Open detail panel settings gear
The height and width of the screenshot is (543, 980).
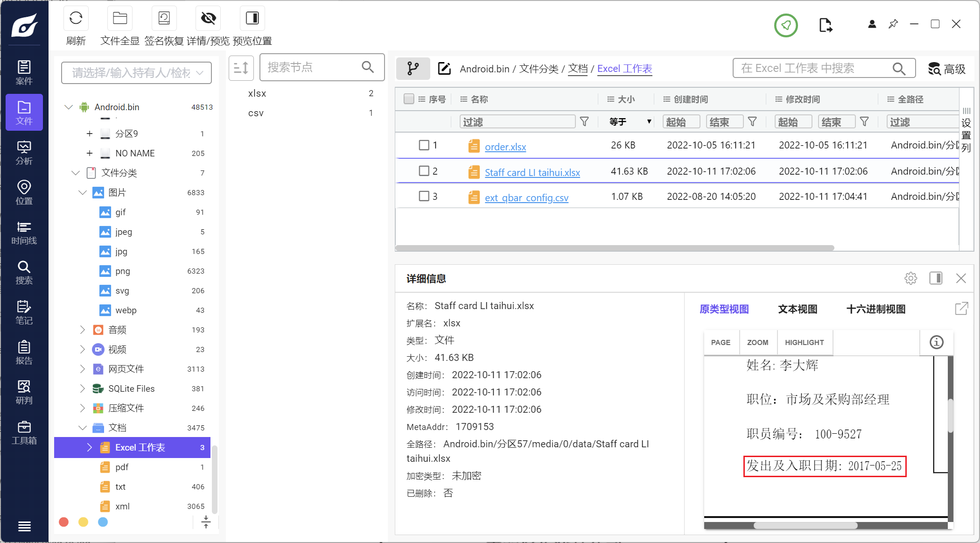[910, 278]
